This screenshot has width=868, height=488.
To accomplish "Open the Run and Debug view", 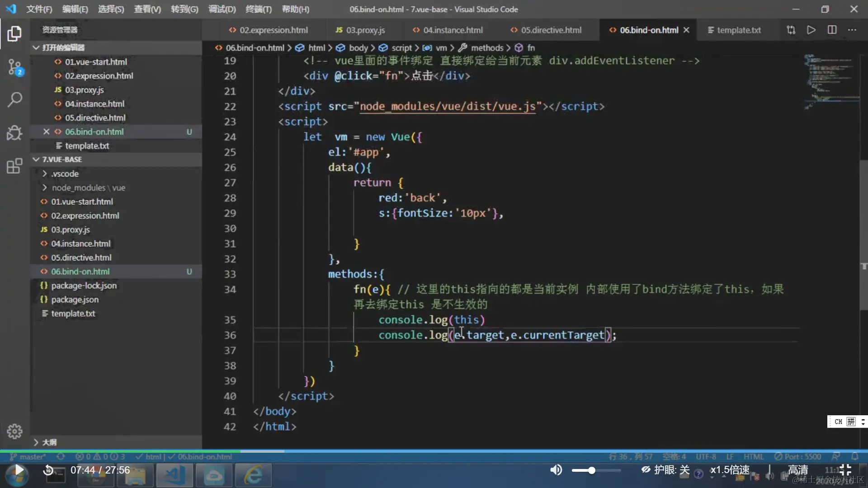I will point(14,133).
